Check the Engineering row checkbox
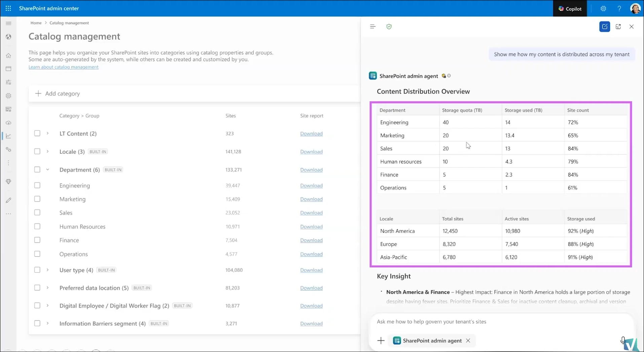This screenshot has height=352, width=644. coord(37,185)
